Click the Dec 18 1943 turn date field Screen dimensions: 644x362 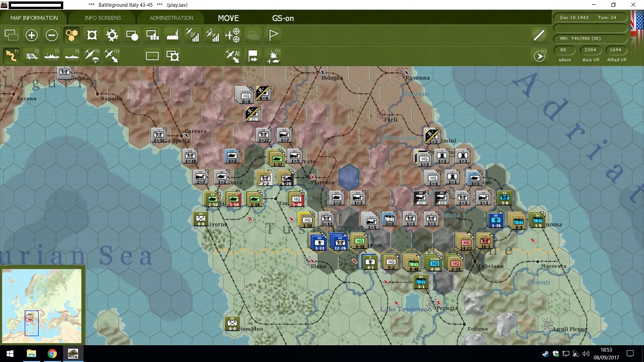pos(591,17)
